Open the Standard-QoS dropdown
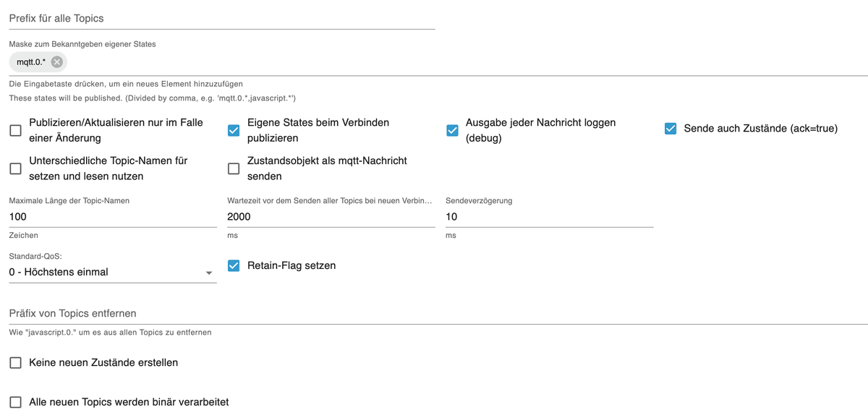 coord(109,272)
